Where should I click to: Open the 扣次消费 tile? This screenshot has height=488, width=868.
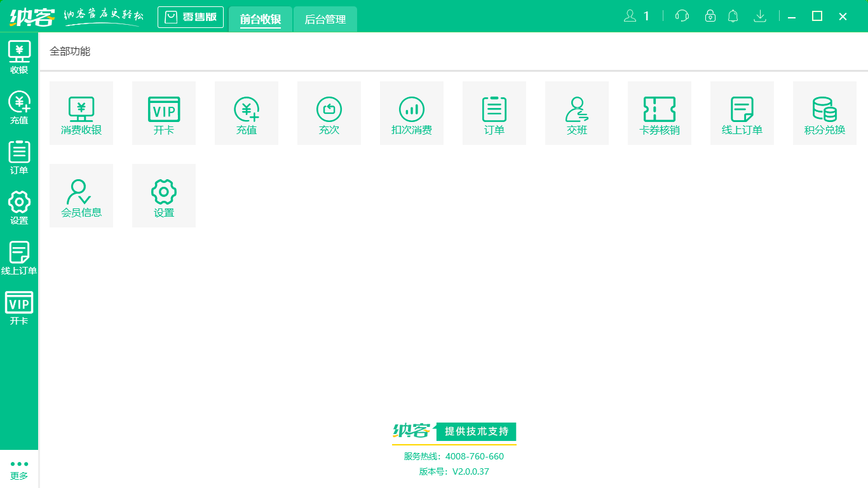click(x=412, y=113)
